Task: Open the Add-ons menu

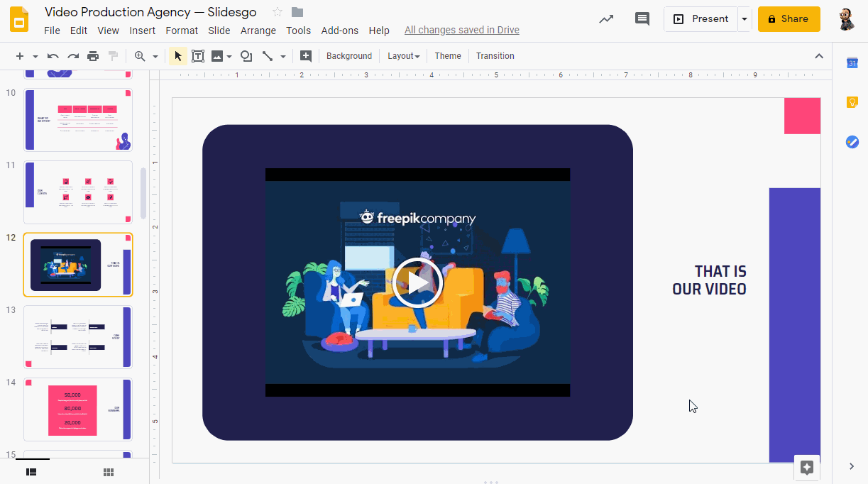Action: point(340,31)
